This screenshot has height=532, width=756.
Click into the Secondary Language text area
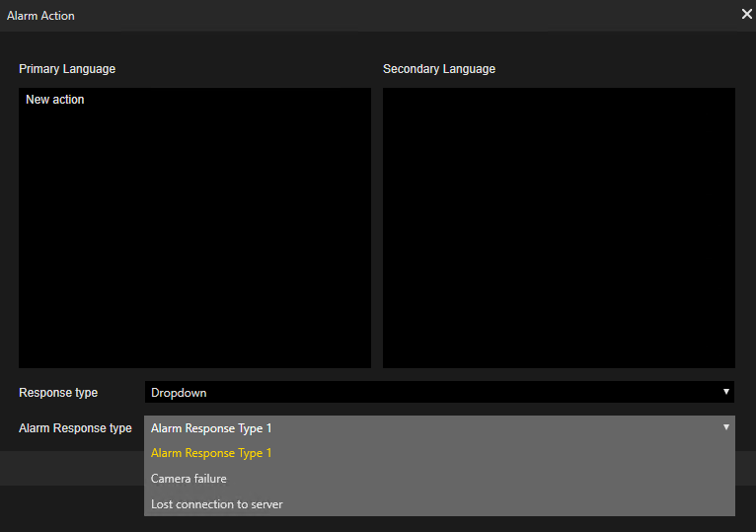pyautogui.click(x=559, y=228)
